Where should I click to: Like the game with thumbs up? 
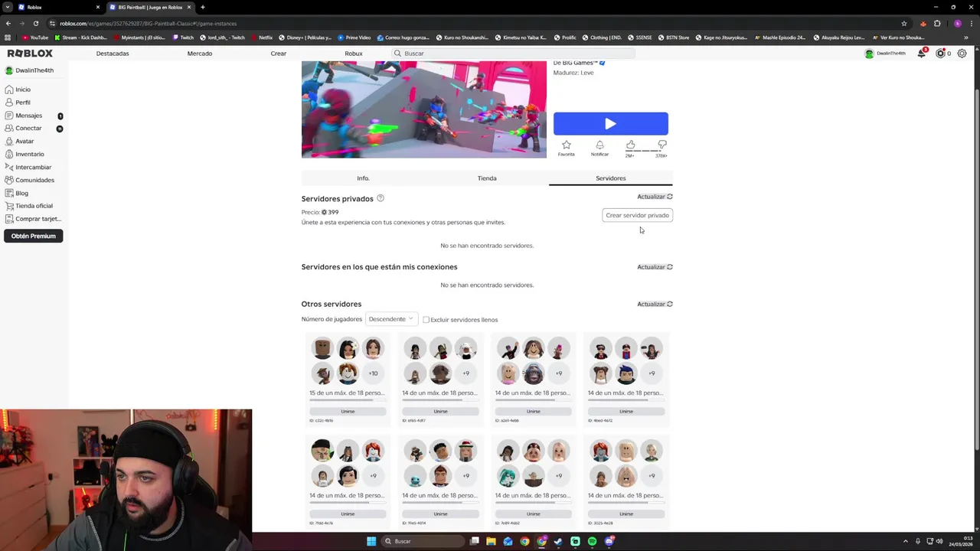pyautogui.click(x=630, y=145)
